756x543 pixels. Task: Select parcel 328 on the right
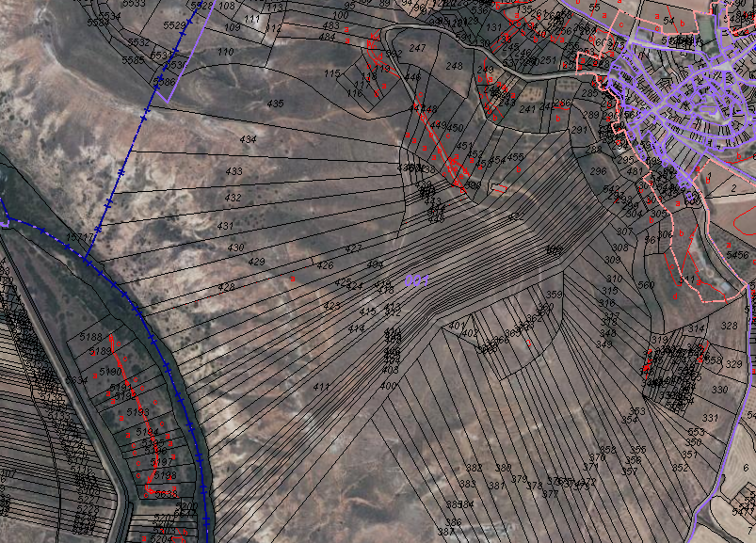[x=729, y=326]
